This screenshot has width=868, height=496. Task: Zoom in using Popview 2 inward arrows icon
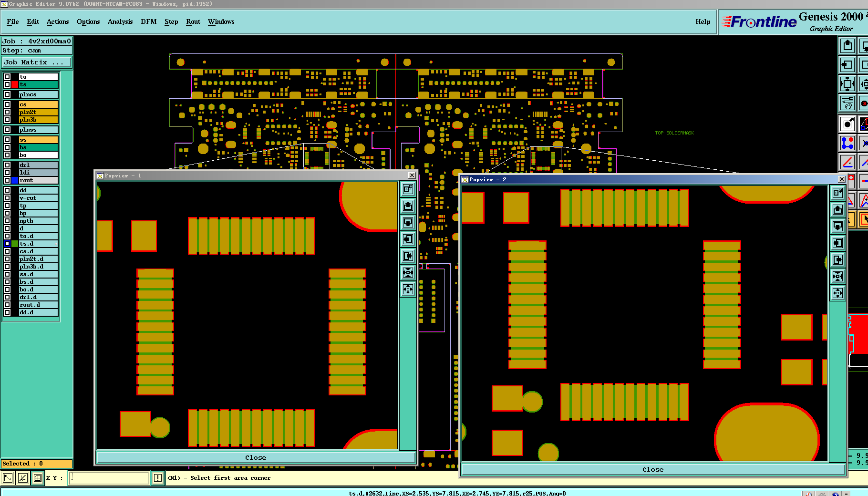click(x=838, y=276)
